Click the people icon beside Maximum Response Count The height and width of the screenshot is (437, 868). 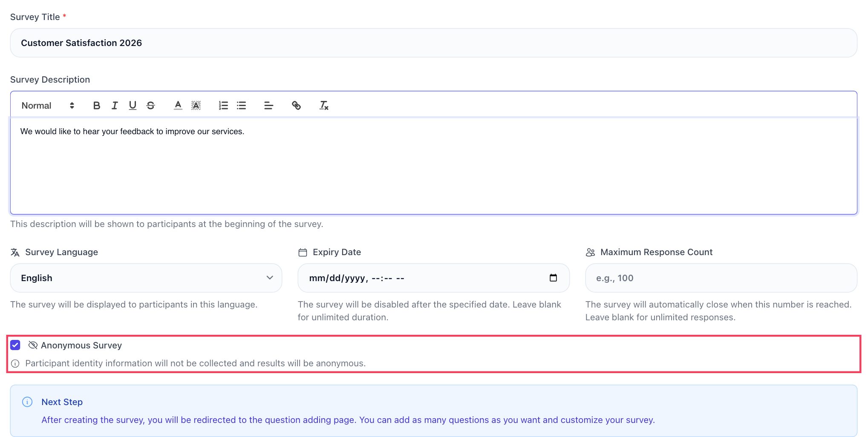click(x=591, y=253)
